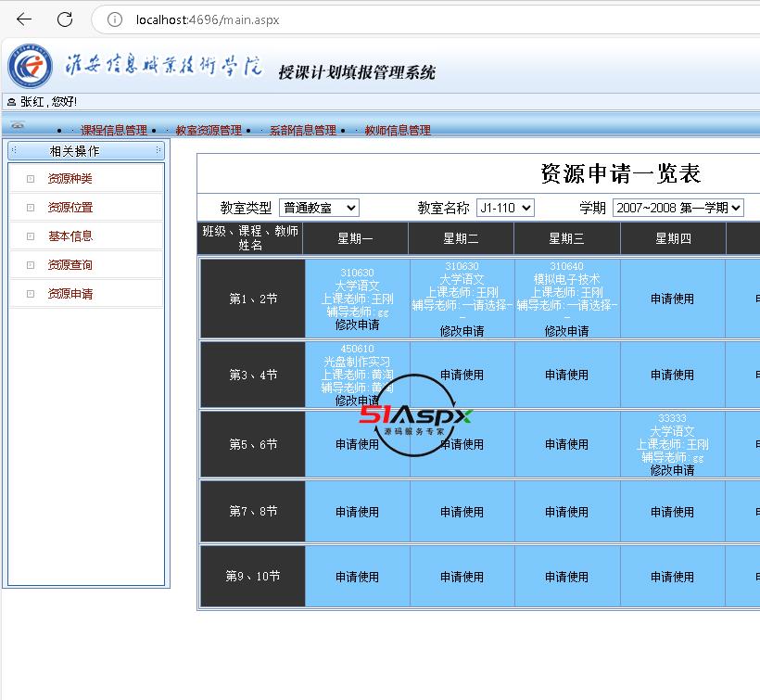Open 资源位置 in the sidebar
Viewport: 760px width, 700px height.
click(x=70, y=208)
